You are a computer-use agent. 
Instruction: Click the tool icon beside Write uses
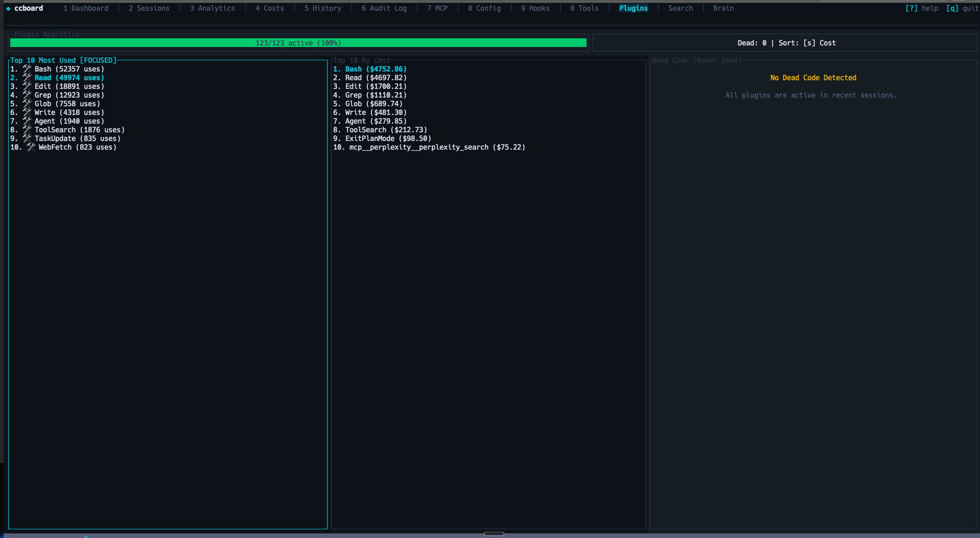[x=27, y=112]
